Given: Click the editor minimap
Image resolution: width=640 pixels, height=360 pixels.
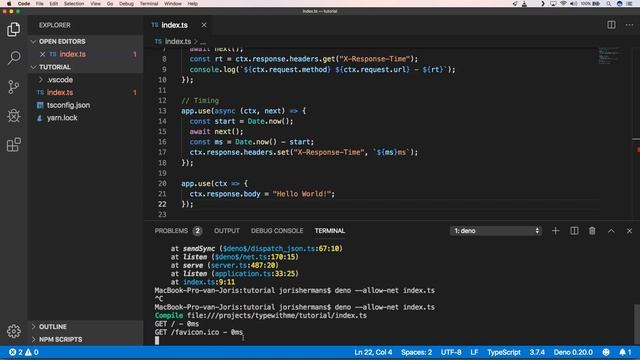Looking at the screenshot, I should pos(611,56).
